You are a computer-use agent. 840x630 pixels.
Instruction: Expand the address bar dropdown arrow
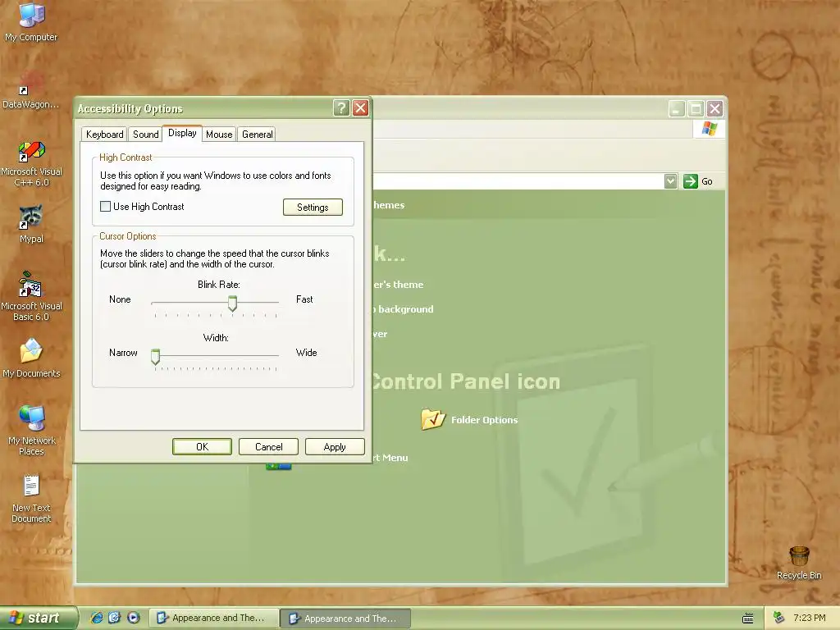[670, 181]
